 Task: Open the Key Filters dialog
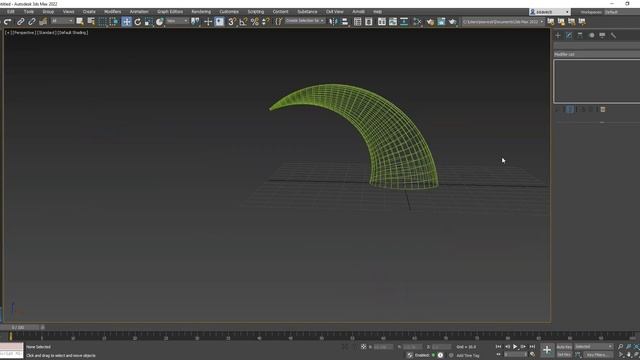point(598,355)
